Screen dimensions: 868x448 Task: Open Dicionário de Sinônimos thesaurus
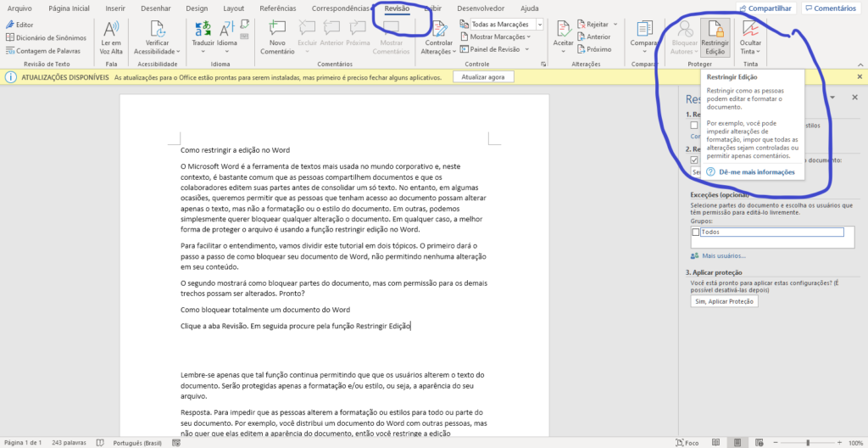[x=46, y=37]
